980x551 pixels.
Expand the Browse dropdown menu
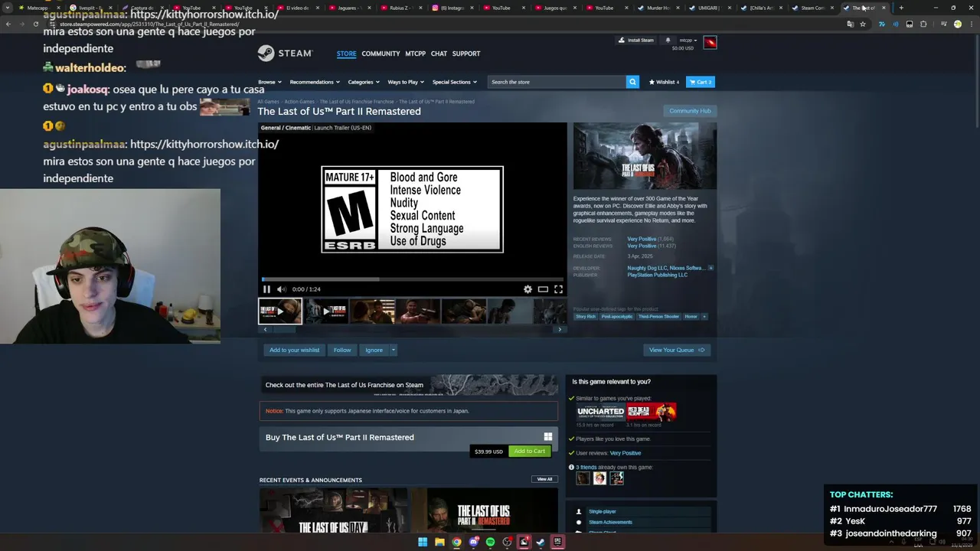pyautogui.click(x=269, y=82)
